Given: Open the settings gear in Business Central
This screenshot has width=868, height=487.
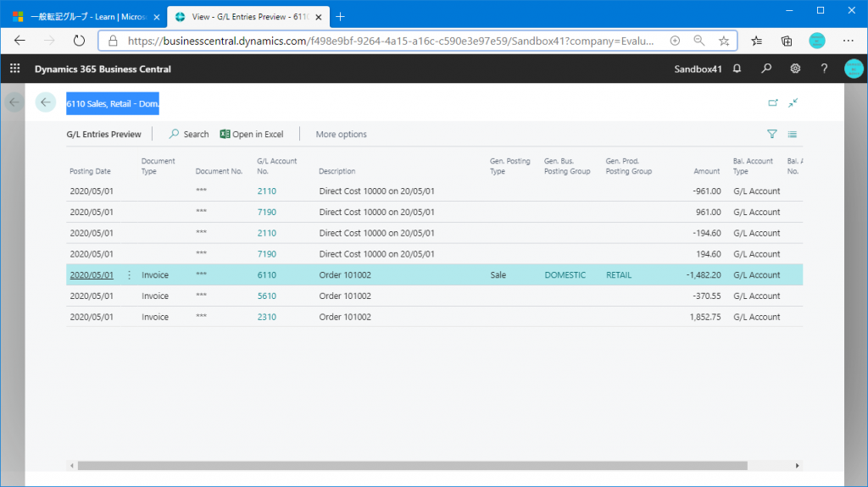Looking at the screenshot, I should (x=795, y=69).
